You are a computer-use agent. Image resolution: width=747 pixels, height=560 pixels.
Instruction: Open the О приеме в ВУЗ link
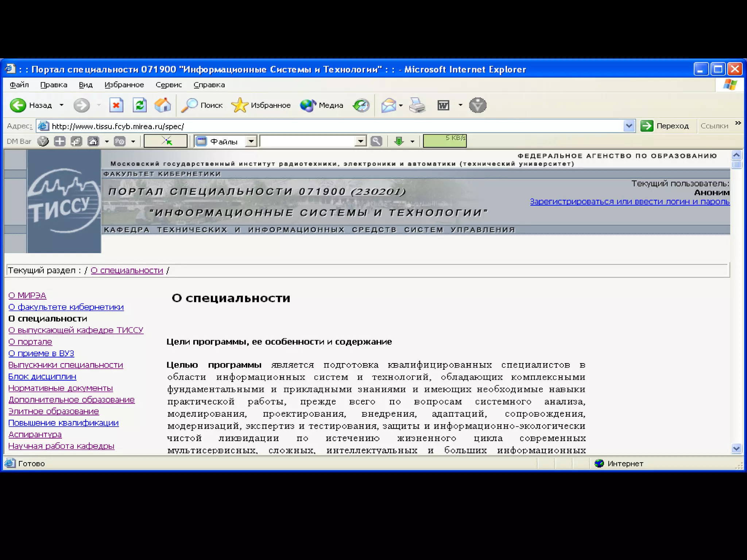tap(41, 354)
